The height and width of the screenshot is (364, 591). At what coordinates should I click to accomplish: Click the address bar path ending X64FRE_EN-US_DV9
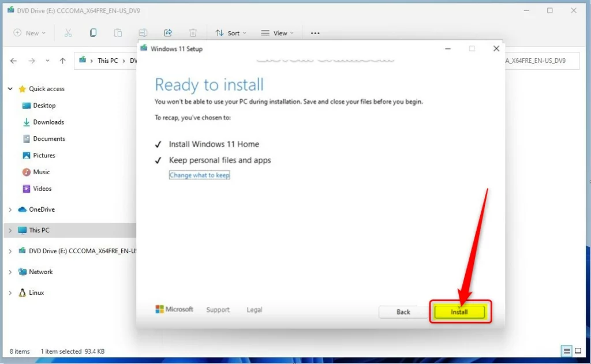[535, 61]
